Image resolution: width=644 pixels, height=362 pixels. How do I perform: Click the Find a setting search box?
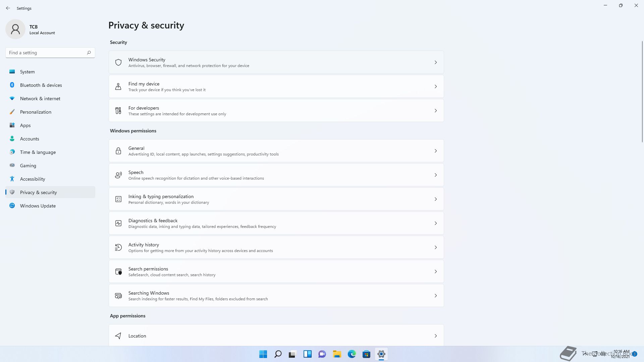click(x=46, y=53)
